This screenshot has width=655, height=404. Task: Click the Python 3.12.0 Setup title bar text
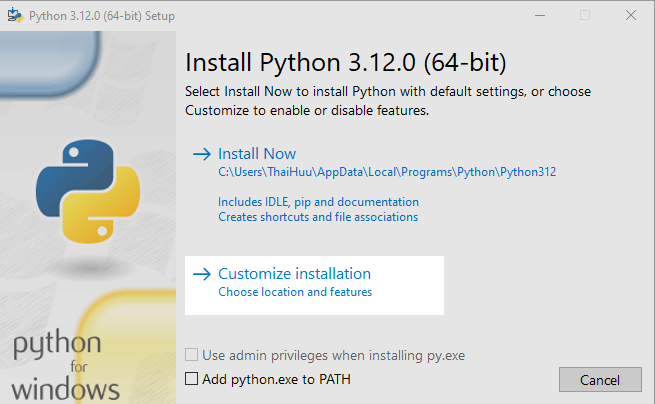tap(102, 16)
